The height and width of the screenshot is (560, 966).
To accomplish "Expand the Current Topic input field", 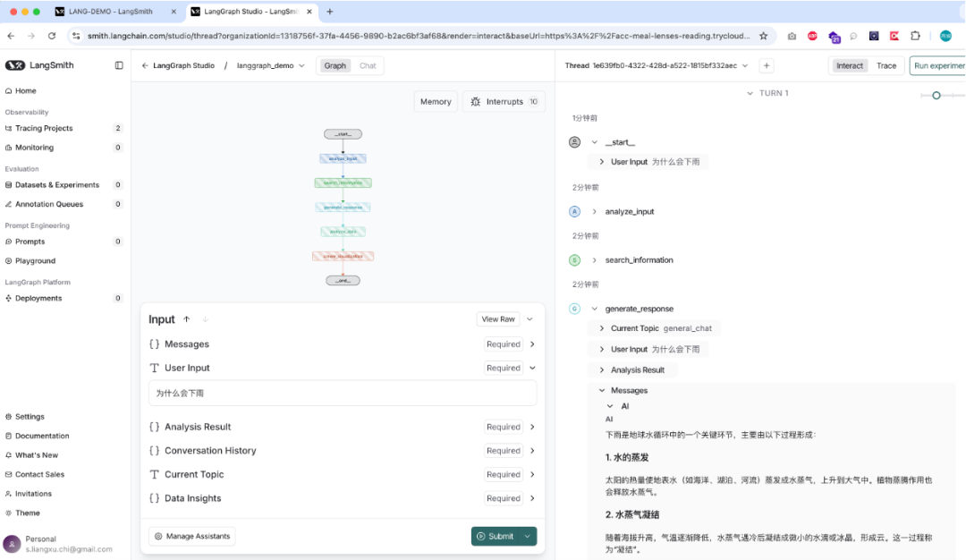I will (x=532, y=474).
